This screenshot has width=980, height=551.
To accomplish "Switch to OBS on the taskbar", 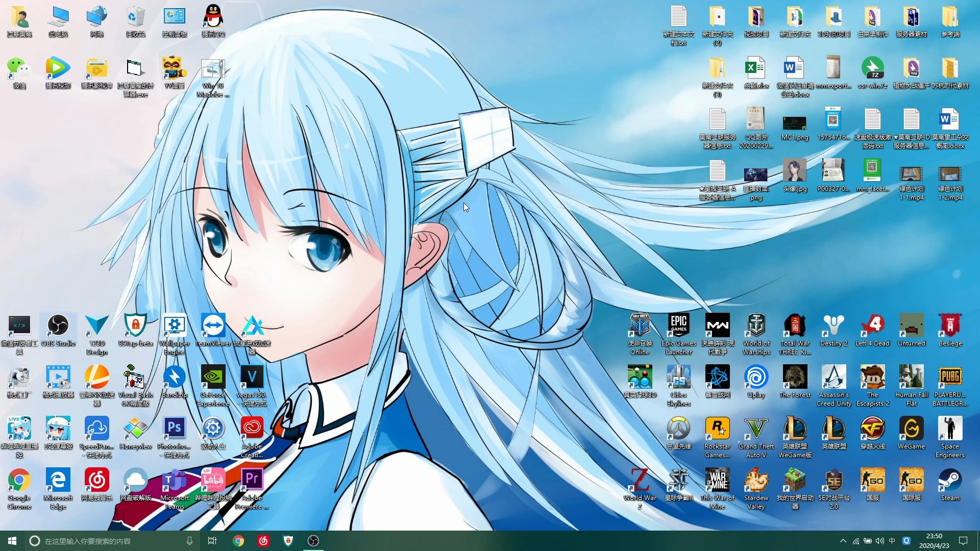I will [x=313, y=541].
